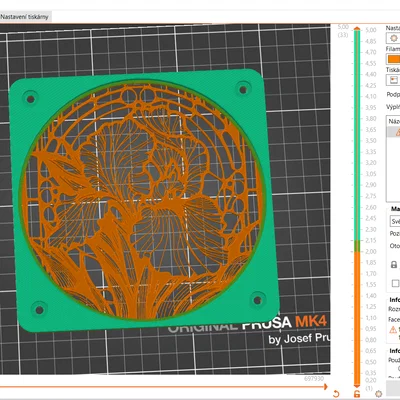Image resolution: width=400 pixels, height=400 pixels.
Task: Toggle the scale lock icon in the object manipulation panel
Action: 394,265
